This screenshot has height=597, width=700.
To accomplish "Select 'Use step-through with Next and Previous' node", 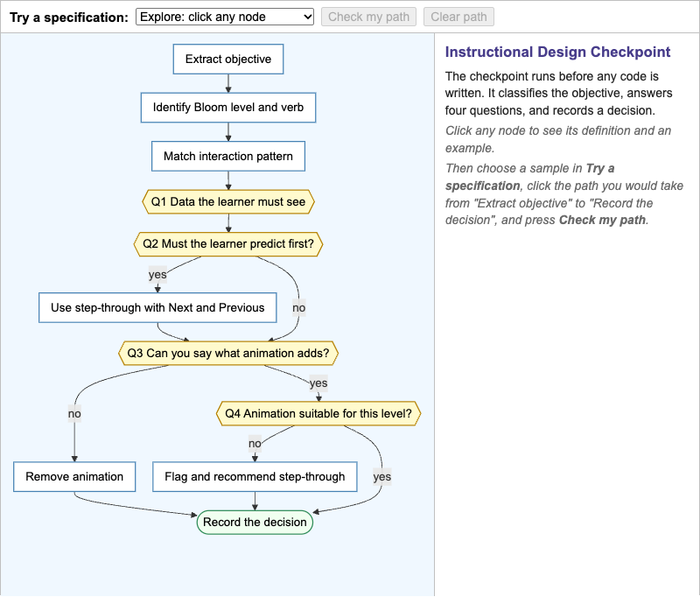I will (x=157, y=307).
